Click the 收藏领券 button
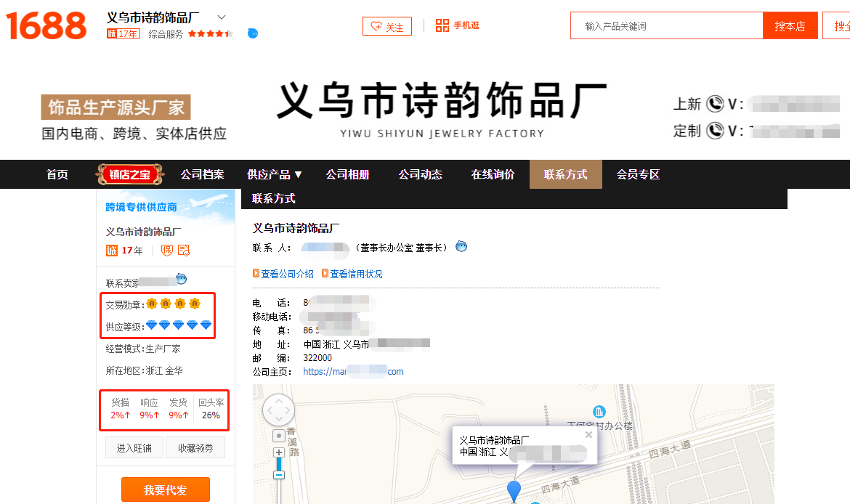The height and width of the screenshot is (504, 850). click(x=195, y=447)
